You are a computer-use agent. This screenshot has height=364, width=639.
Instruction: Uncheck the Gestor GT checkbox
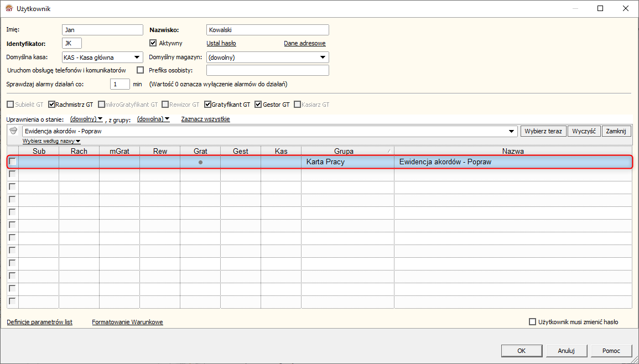coord(258,105)
